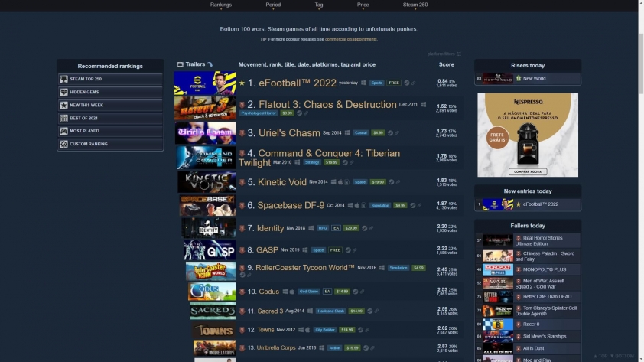Image resolution: width=644 pixels, height=362 pixels.
Task: Open the eFootball 2022 game title
Action: coord(298,83)
